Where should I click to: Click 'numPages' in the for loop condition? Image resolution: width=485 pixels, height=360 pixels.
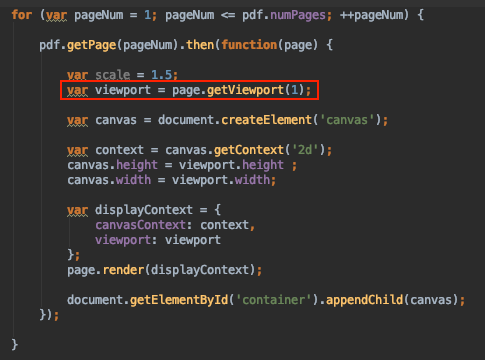coord(298,15)
